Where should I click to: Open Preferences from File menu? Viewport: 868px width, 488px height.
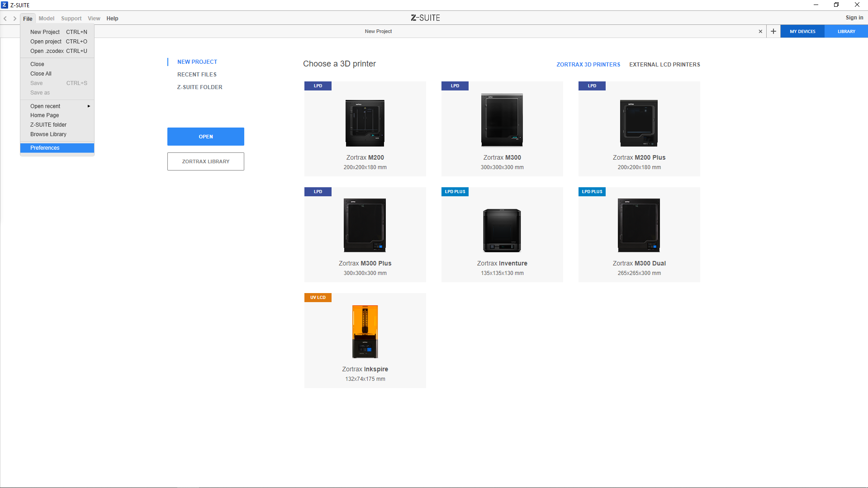(57, 148)
